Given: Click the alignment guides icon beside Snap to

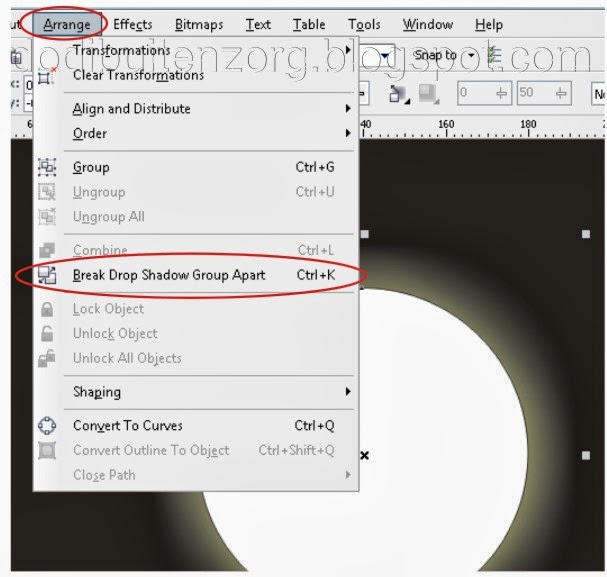Looking at the screenshot, I should click(494, 55).
